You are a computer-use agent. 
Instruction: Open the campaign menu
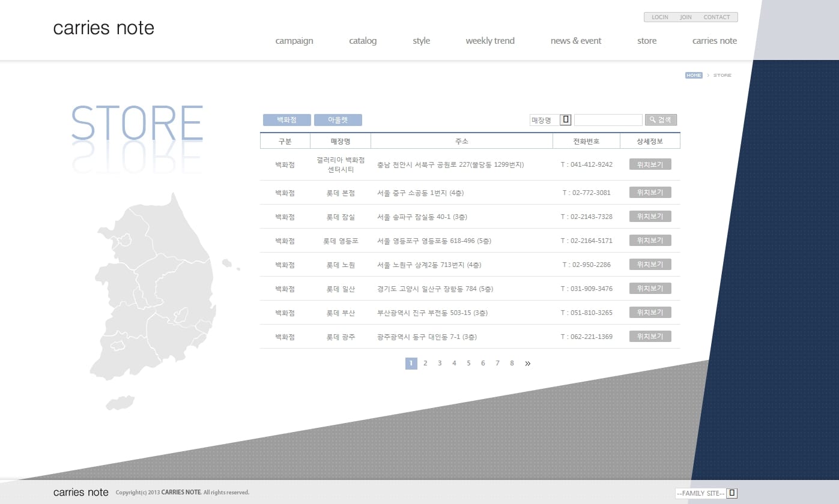click(x=294, y=41)
